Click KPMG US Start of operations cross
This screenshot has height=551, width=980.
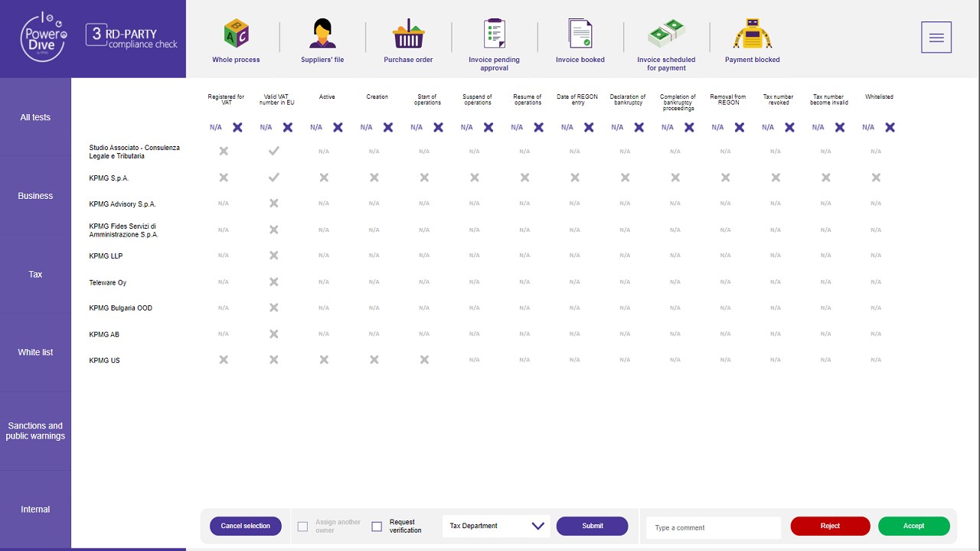coord(424,360)
